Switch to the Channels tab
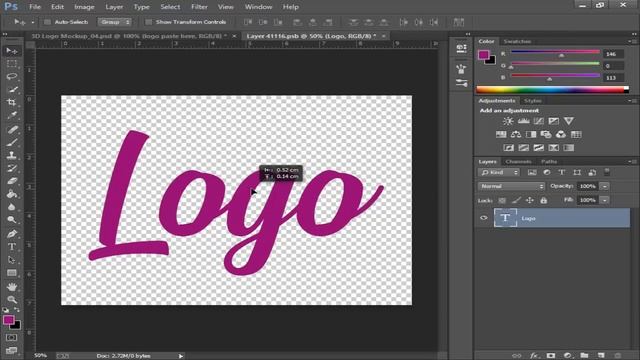640x360 pixels. (518, 162)
